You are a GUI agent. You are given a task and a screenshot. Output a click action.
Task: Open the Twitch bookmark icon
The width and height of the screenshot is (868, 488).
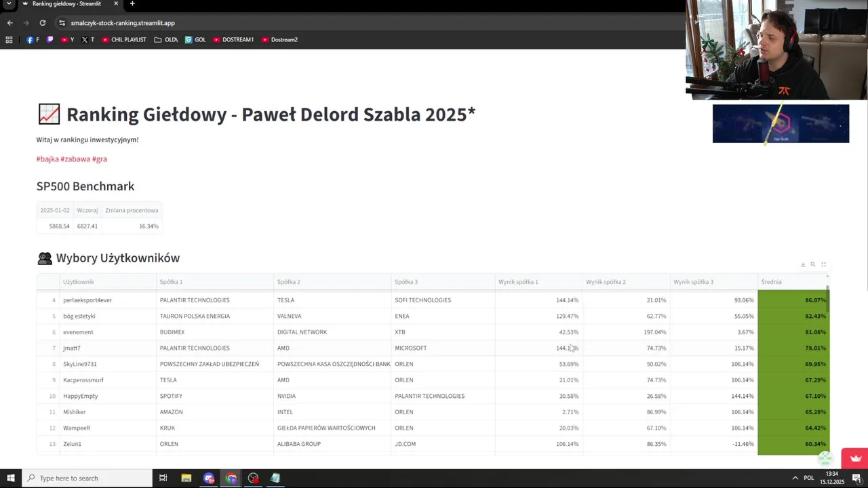[50, 39]
